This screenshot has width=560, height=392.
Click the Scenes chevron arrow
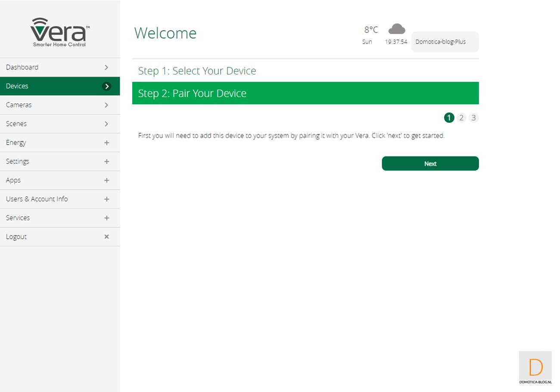click(107, 124)
